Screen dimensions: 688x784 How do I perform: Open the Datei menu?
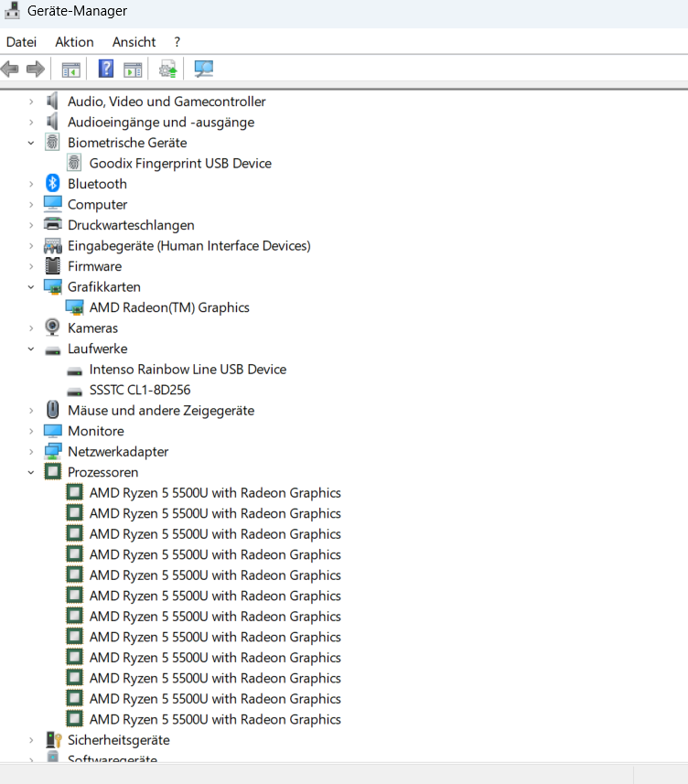pos(22,42)
